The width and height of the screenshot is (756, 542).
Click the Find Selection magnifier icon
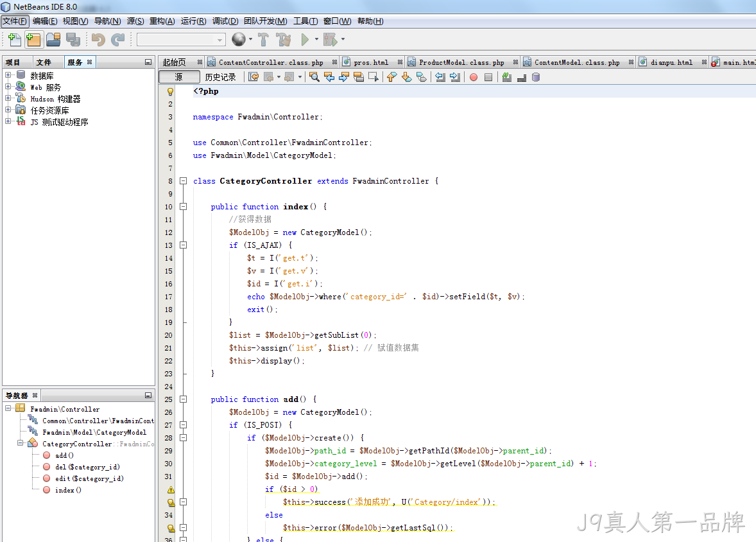pos(314,76)
